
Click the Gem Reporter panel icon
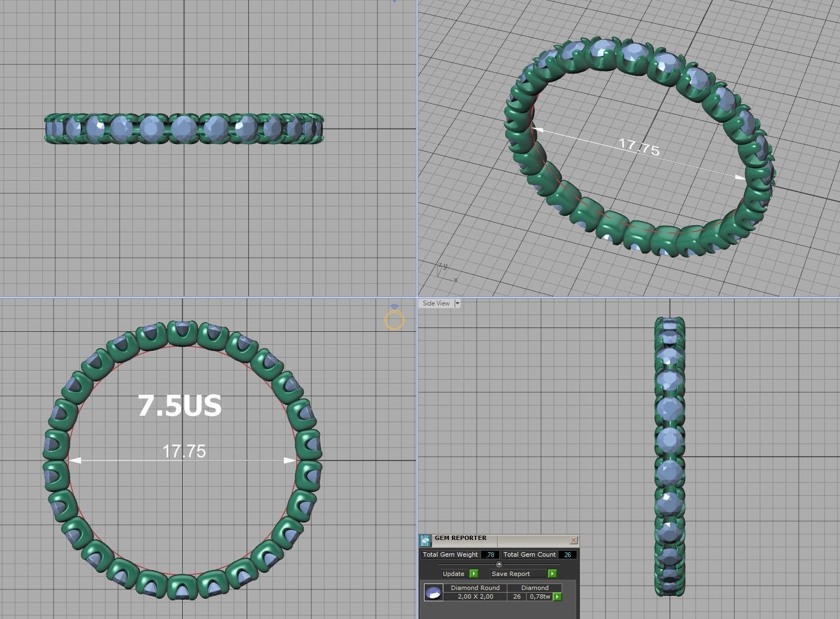tap(425, 540)
